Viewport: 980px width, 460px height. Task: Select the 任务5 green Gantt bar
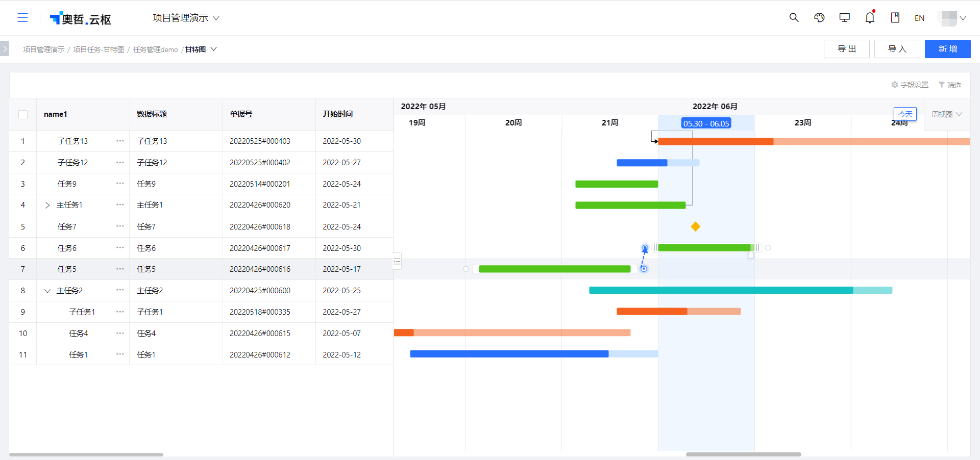[x=555, y=269]
